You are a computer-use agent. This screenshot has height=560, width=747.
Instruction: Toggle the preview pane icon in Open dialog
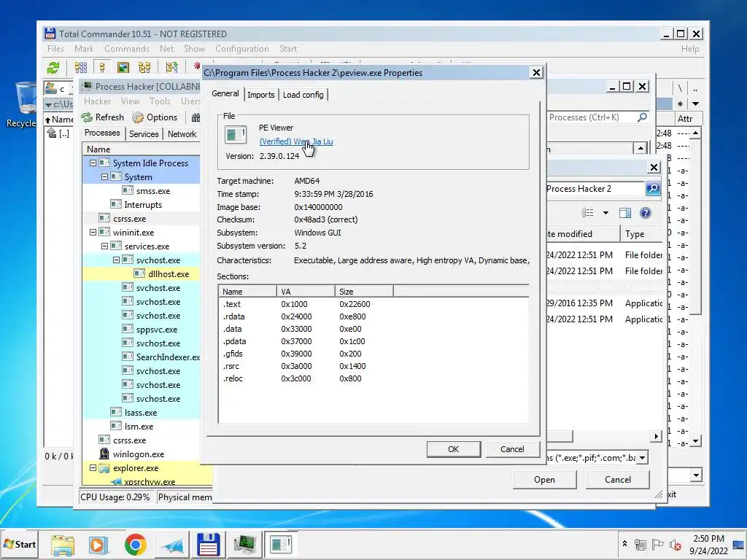tap(625, 213)
